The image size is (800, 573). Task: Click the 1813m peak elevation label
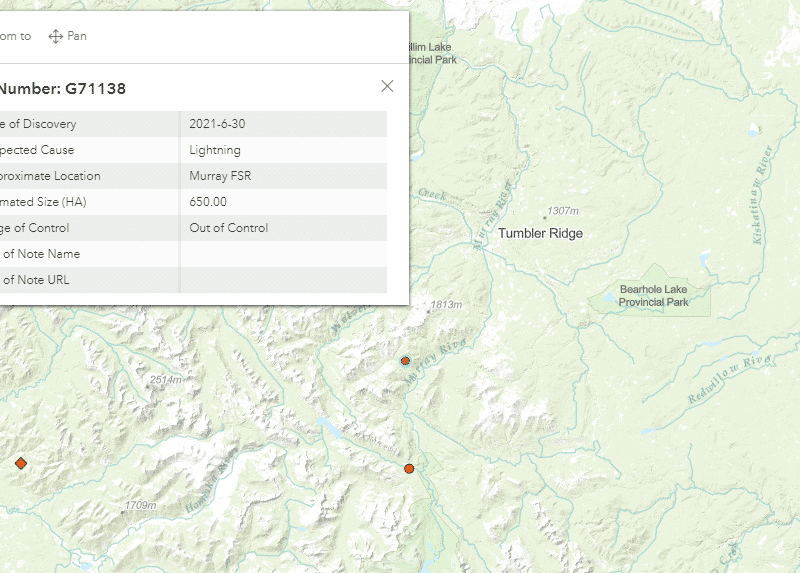447,305
